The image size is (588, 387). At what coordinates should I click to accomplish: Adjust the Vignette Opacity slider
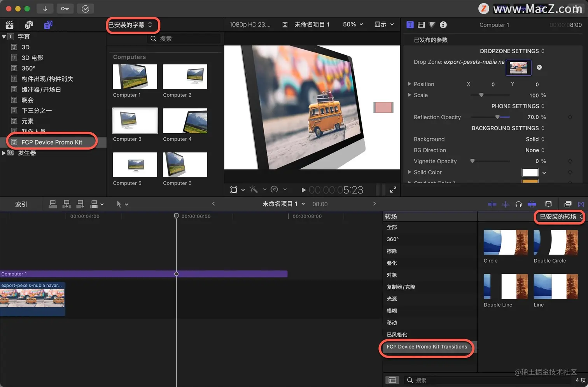point(472,161)
